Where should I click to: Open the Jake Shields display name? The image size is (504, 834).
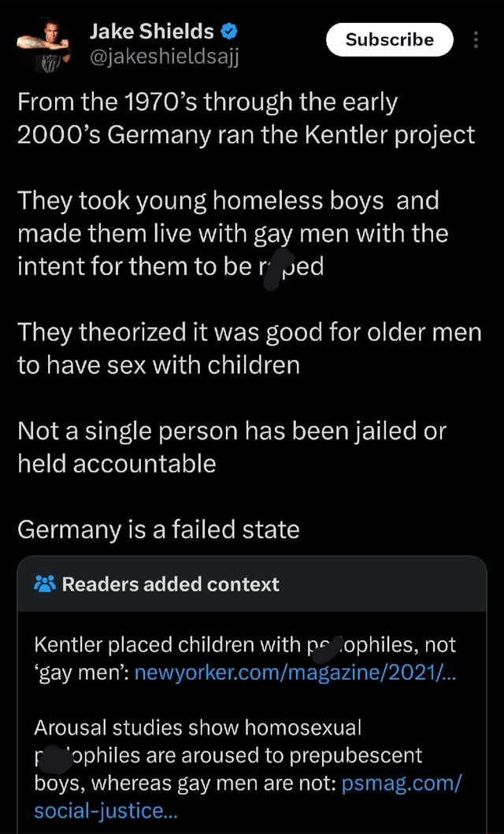pos(152,32)
